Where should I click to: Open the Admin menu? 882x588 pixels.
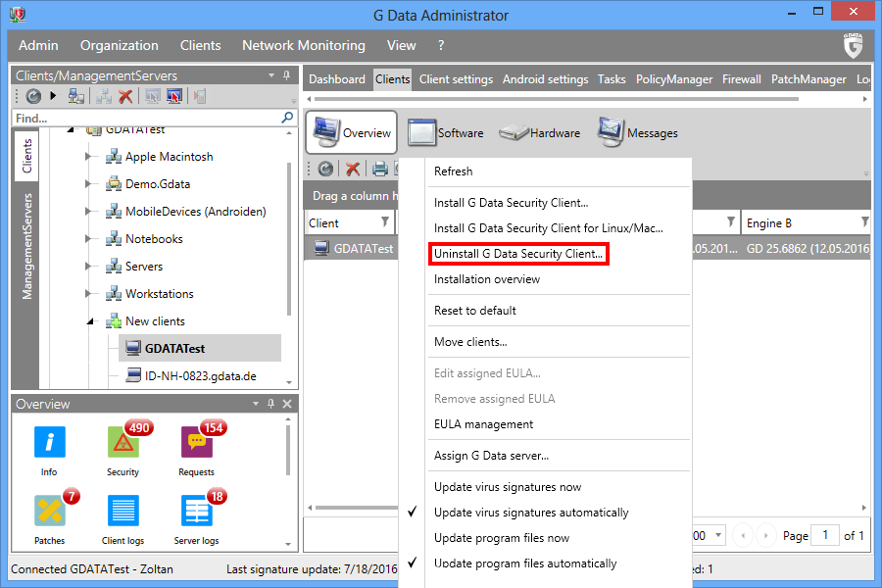[x=38, y=46]
